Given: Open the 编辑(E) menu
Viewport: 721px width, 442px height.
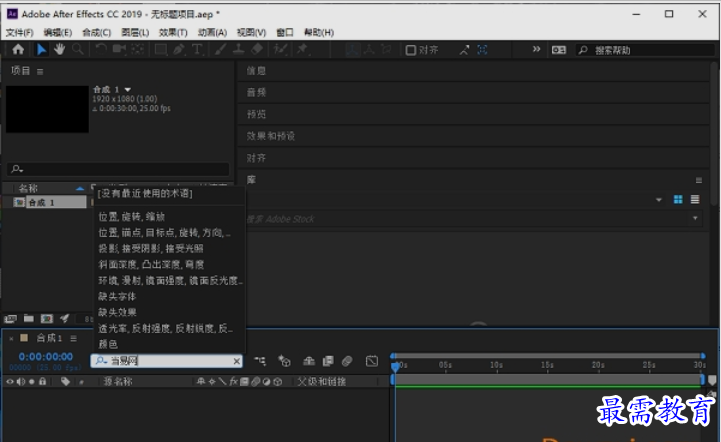Looking at the screenshot, I should pos(58,32).
